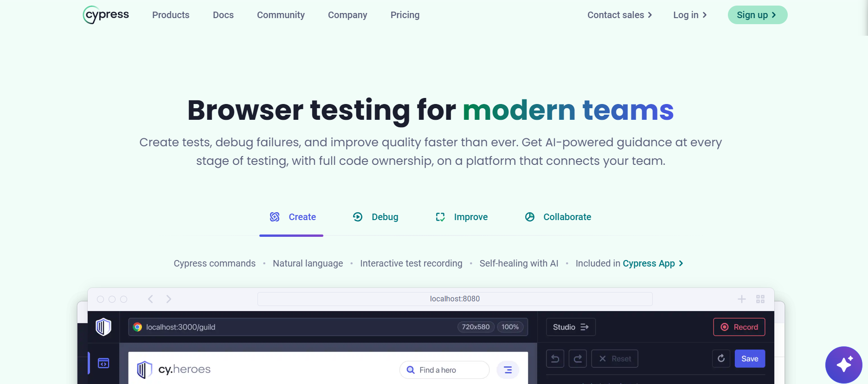Click the redo arrow in Studio panel
868x384 pixels.
578,358
